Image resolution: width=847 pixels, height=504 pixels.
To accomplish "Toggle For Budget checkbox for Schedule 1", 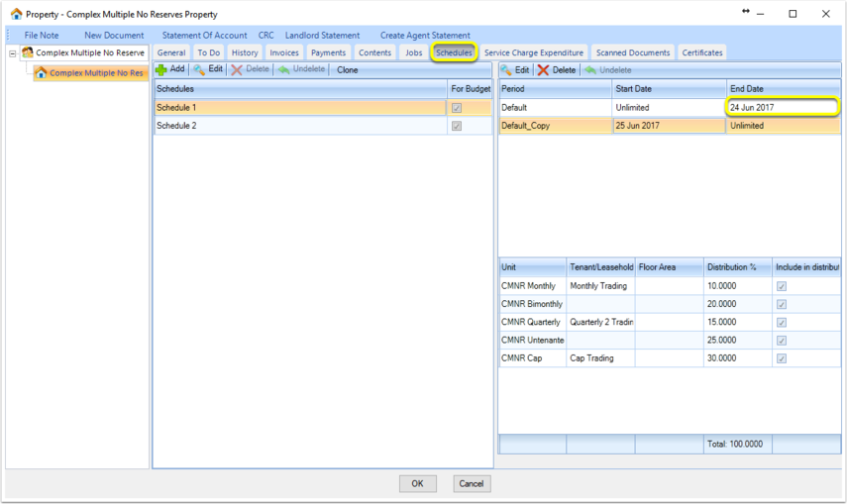I will point(457,108).
